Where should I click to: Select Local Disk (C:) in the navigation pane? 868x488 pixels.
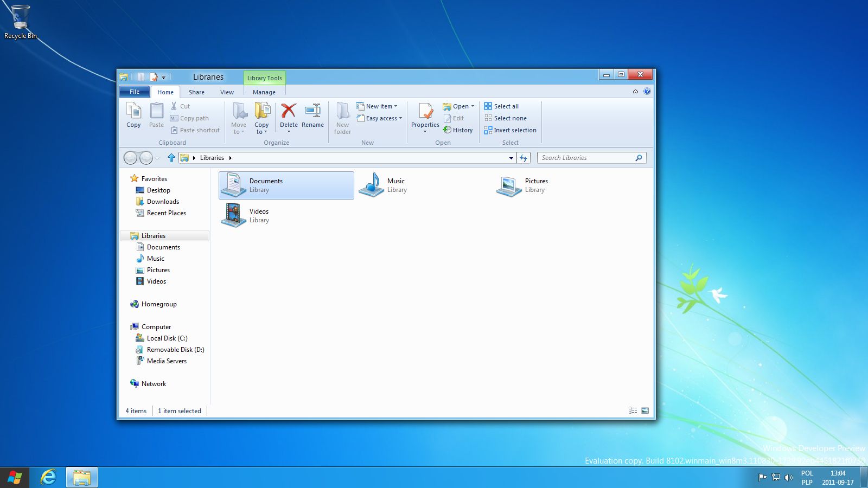click(167, 338)
